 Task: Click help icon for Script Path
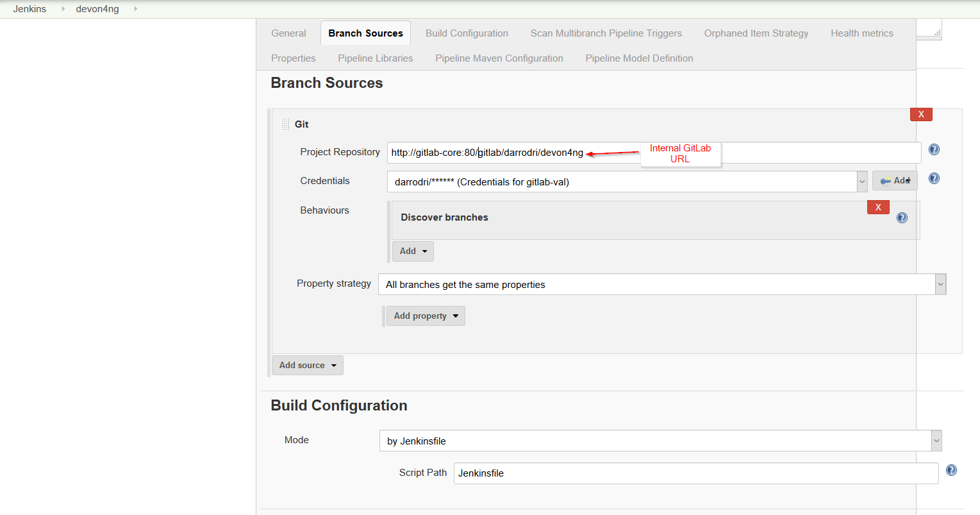(951, 470)
